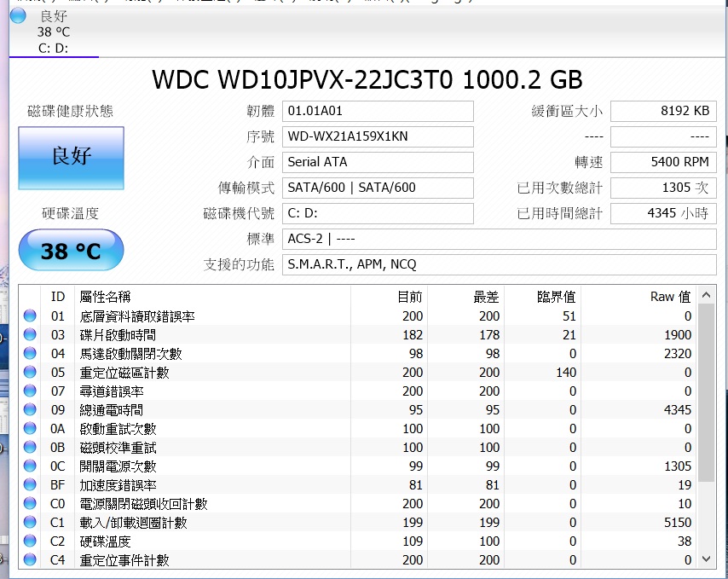This screenshot has width=728, height=579.
Task: Click the status orb for attribute 01
Action: 30,316
